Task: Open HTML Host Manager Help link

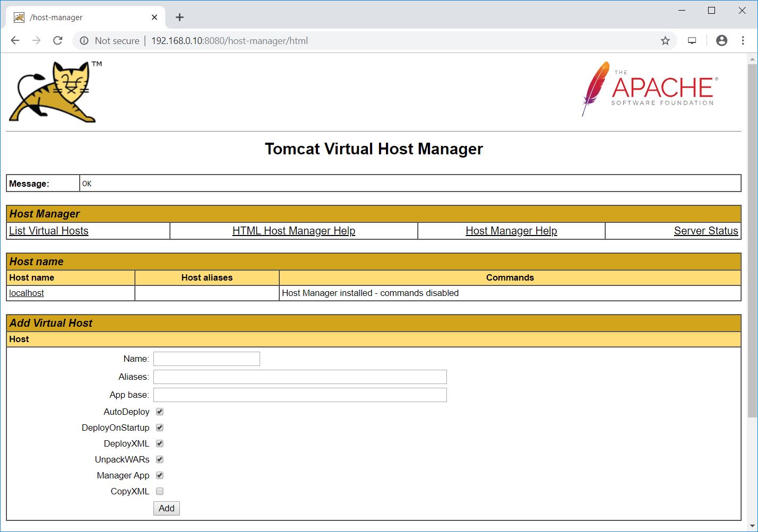Action: pos(294,231)
